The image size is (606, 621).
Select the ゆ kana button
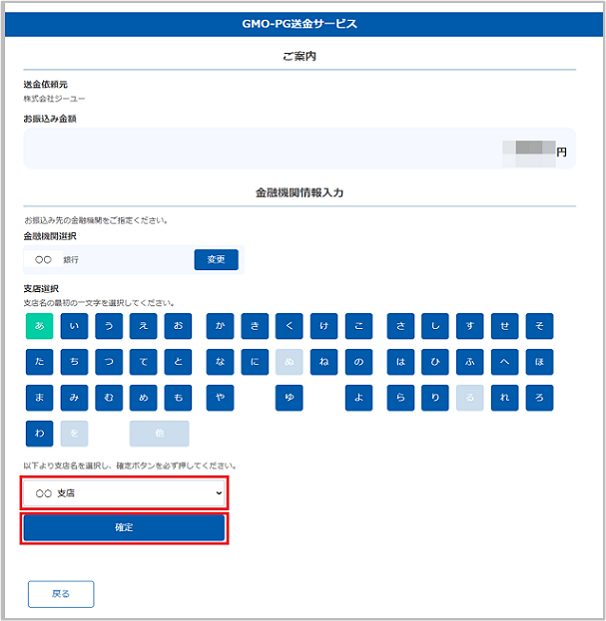pos(289,398)
